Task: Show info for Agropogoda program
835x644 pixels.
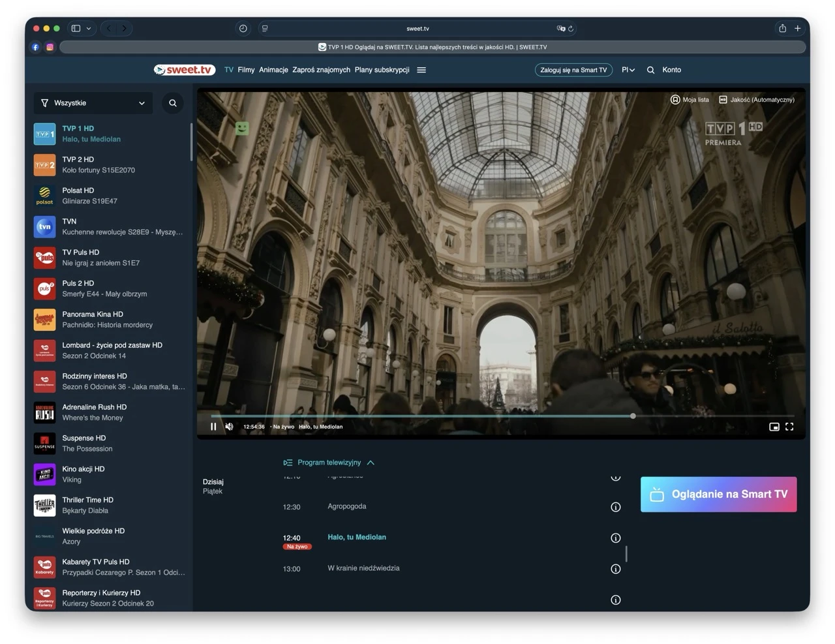Action: coord(615,507)
